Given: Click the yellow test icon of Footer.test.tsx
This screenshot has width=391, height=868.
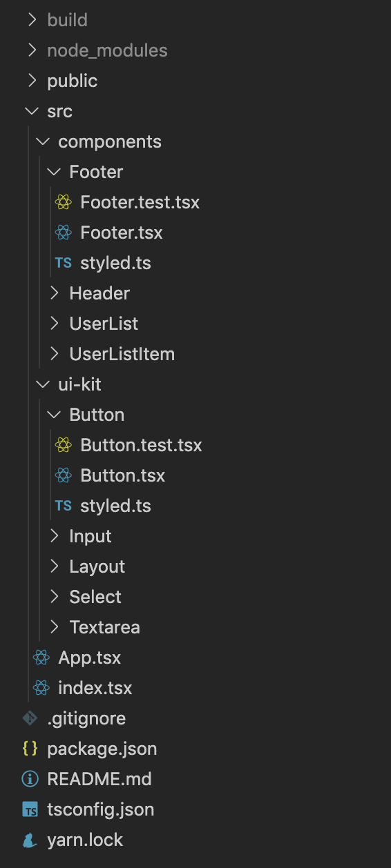Looking at the screenshot, I should click(64, 202).
